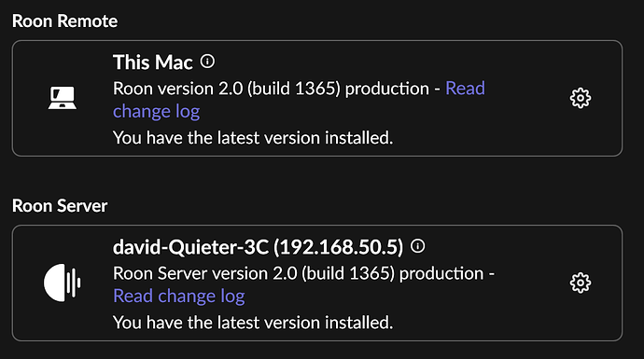This screenshot has width=644, height=359.
Task: Click info icon next to This Mac
Action: (x=207, y=62)
